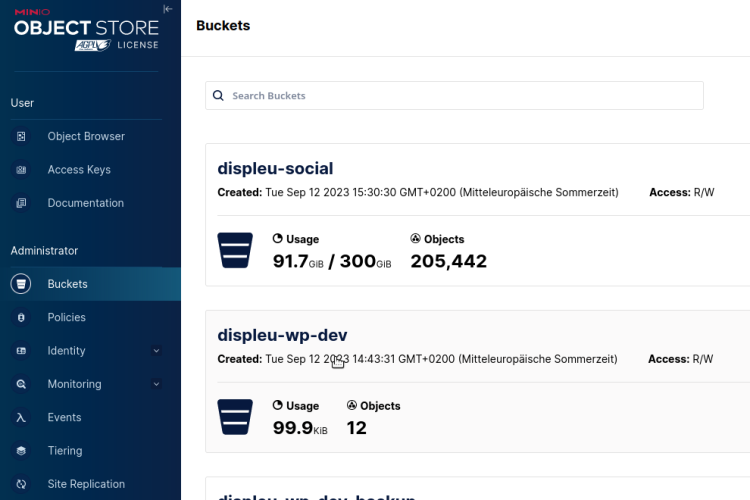Click the MinIO Object Store logo
This screenshot has width=750, height=500.
coord(85,28)
